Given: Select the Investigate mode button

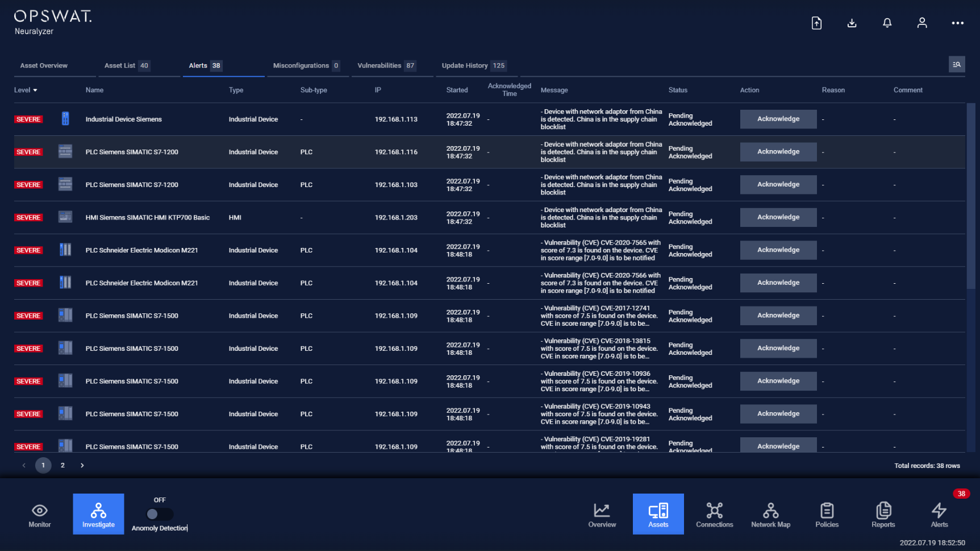Looking at the screenshot, I should 98,514.
